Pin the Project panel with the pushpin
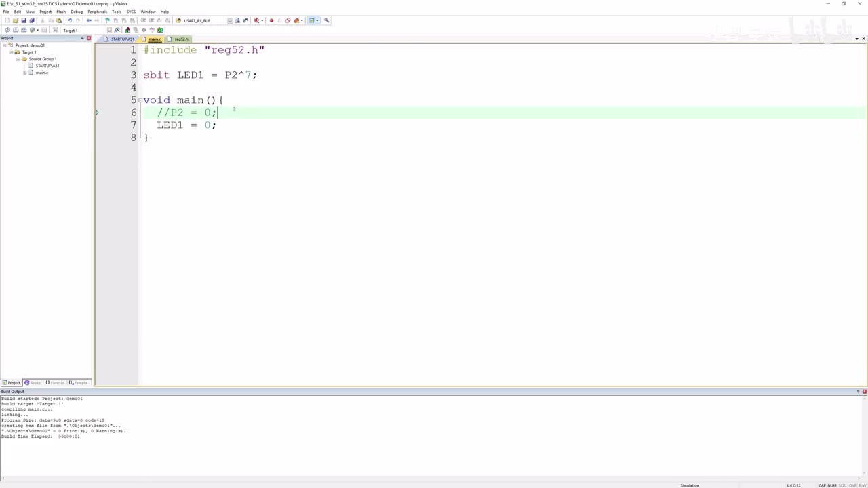The image size is (868, 488). pyautogui.click(x=82, y=38)
